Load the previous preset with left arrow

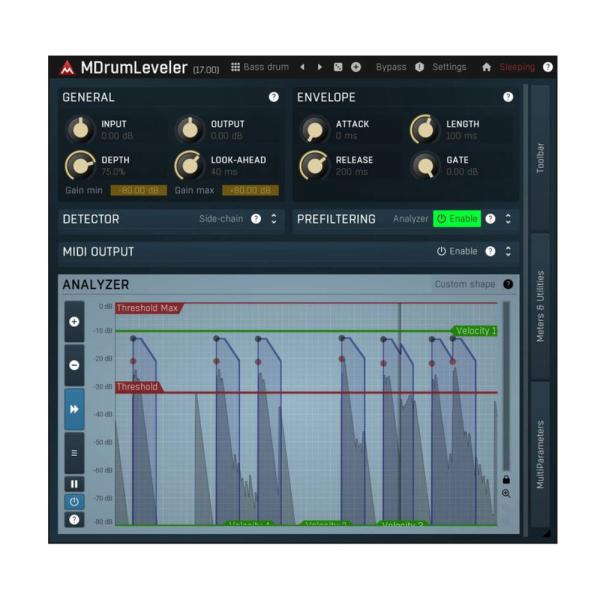(x=302, y=67)
